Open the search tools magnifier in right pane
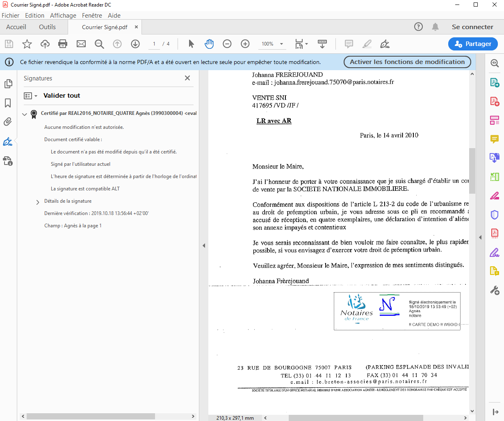Screen dimensions: 504x421 (495, 63)
